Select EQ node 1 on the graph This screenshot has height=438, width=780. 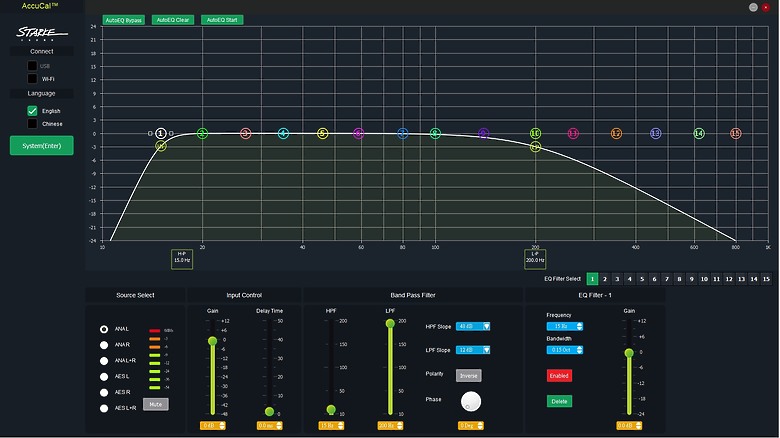[x=160, y=133]
